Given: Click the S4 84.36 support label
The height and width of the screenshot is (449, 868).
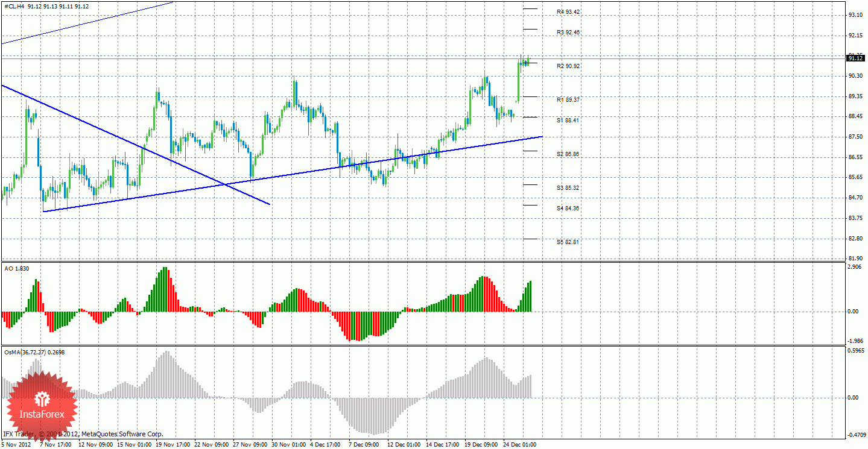Looking at the screenshot, I should point(568,208).
